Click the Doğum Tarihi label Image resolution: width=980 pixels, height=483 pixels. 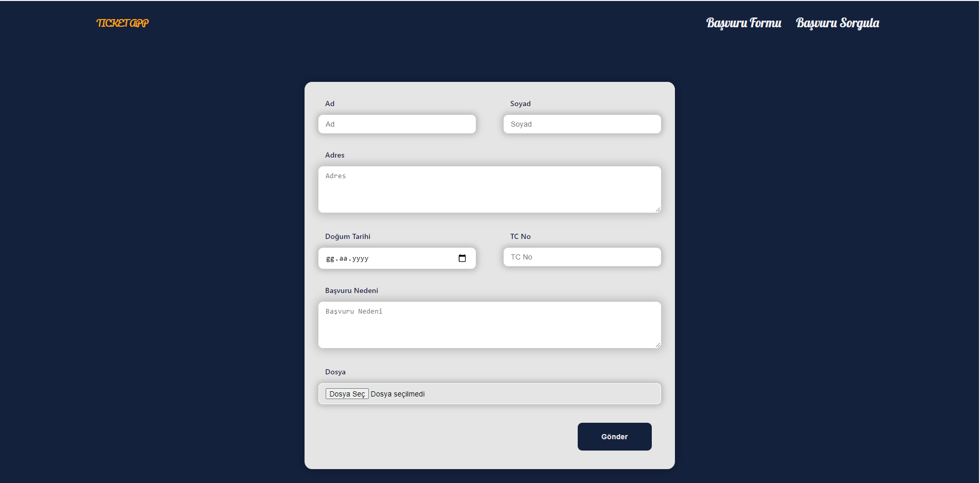tap(348, 236)
